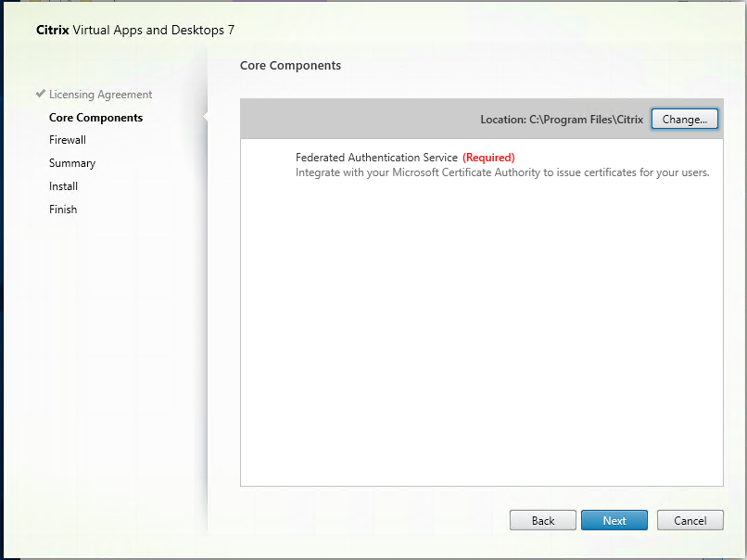This screenshot has width=747, height=560.
Task: Click the Federated Authentication Service component
Action: 376,158
